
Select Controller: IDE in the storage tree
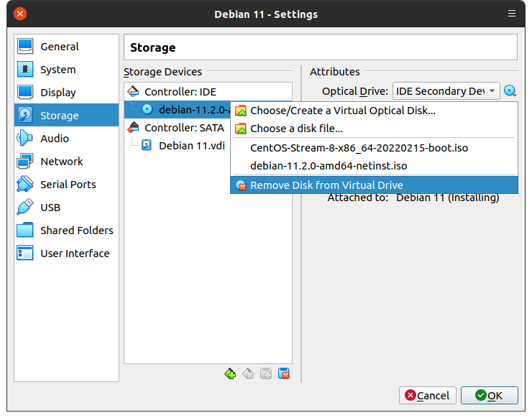pos(180,92)
